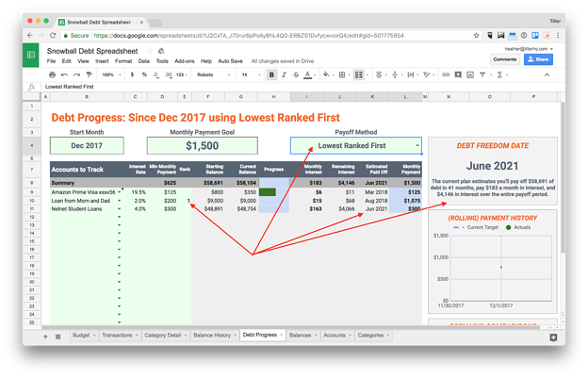Undo the last action
Screen dimensions: 588x378
64,74
